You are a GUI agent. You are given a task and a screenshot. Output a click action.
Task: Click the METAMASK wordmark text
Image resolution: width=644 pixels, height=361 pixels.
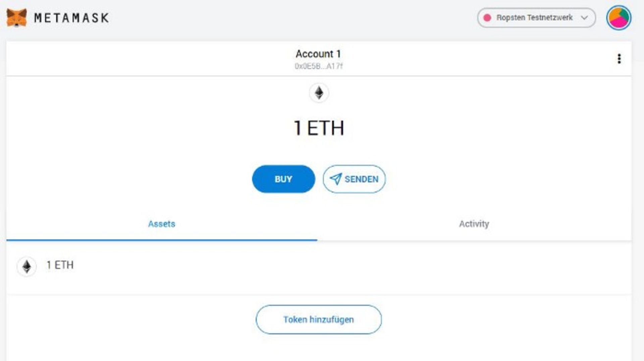[71, 18]
